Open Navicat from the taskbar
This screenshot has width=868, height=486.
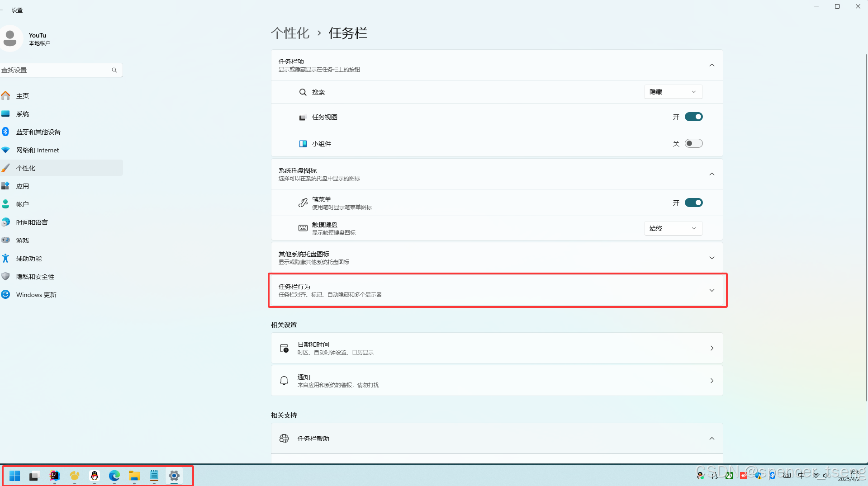coord(74,475)
